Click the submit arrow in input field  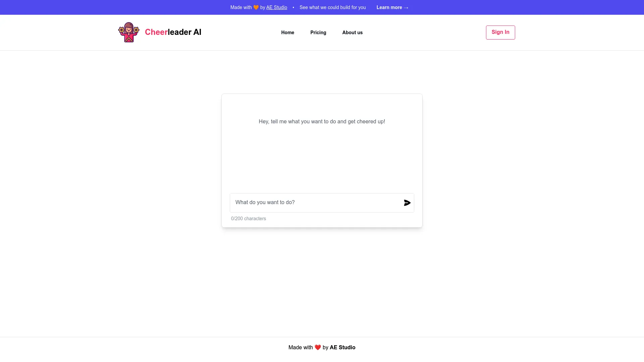(x=407, y=202)
